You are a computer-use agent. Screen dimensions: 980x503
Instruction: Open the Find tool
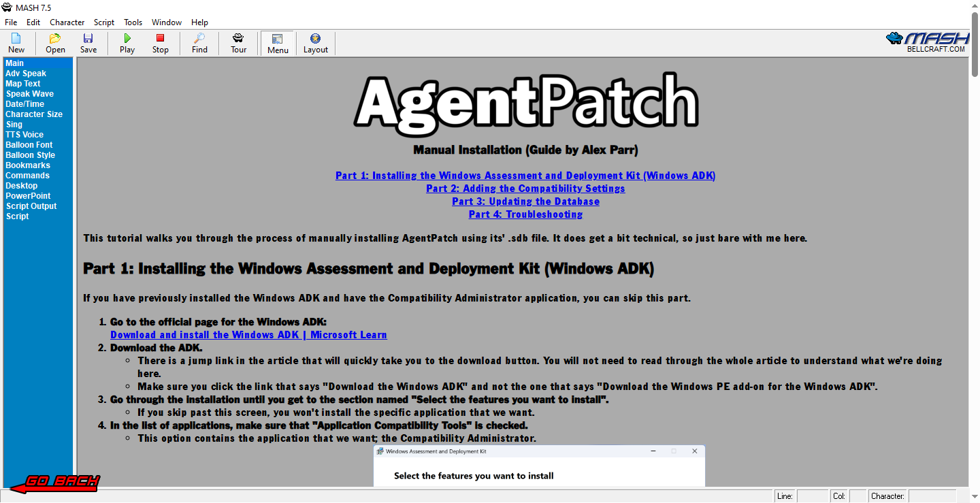pyautogui.click(x=199, y=43)
